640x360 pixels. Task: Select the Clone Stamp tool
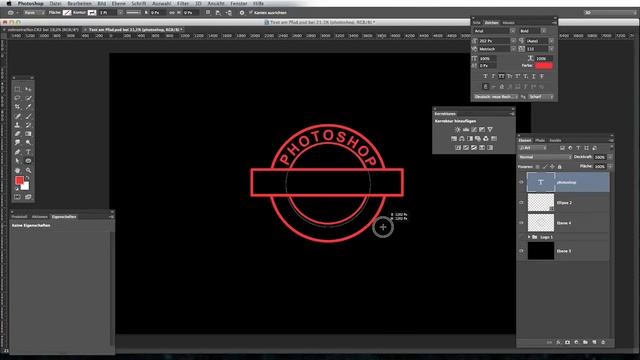coord(18,125)
